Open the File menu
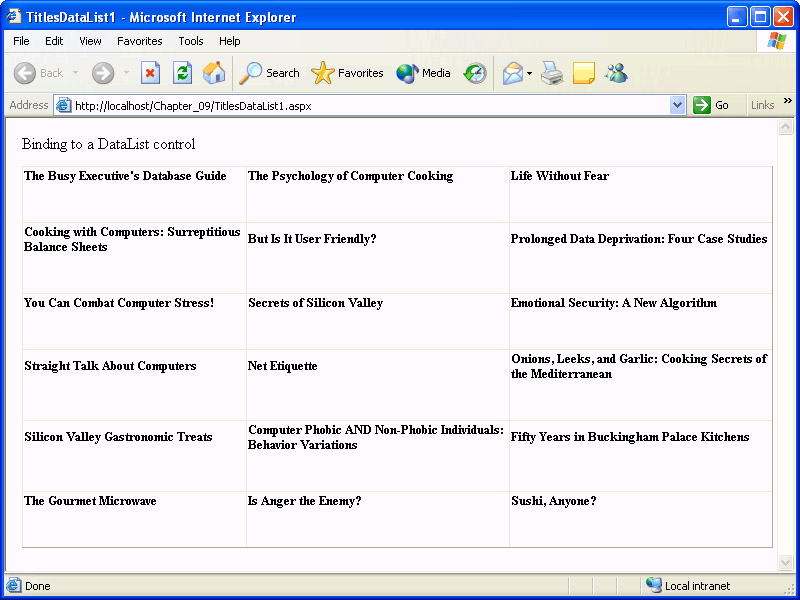This screenshot has height=600, width=800. click(x=21, y=41)
